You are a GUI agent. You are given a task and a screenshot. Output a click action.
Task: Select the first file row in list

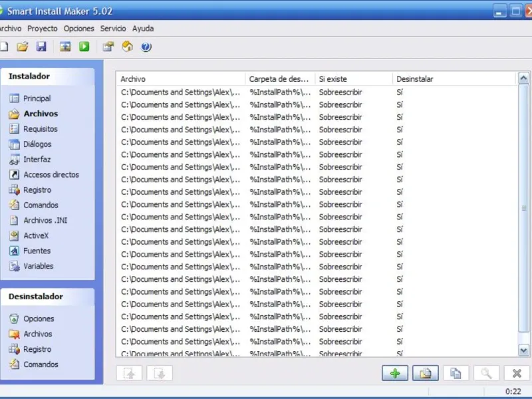(x=317, y=92)
